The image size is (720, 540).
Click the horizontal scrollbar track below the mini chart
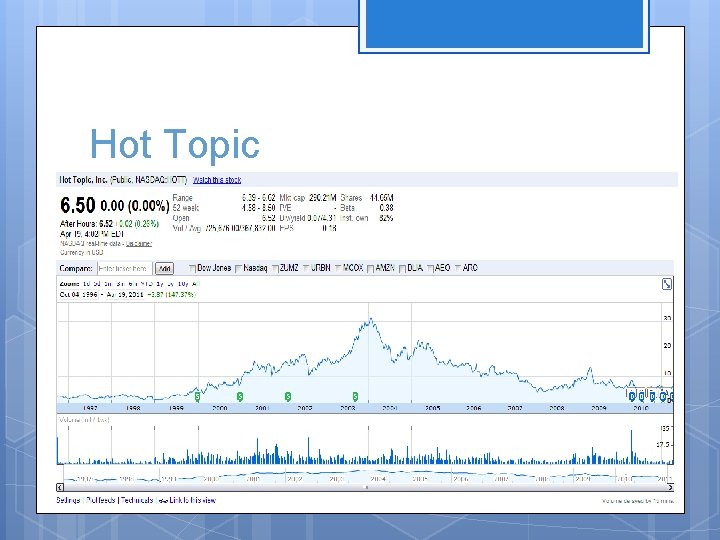365,487
